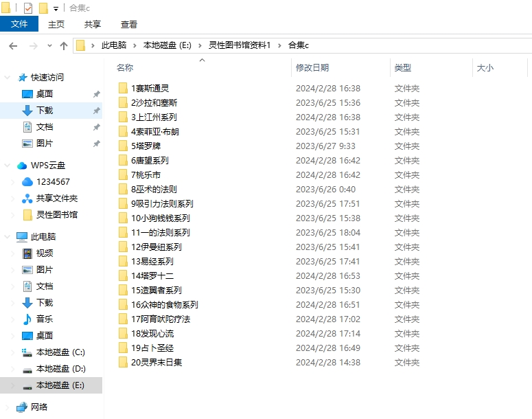Select folder icon of 11一的法则系列
This screenshot has height=419, width=532.
pyautogui.click(x=123, y=232)
